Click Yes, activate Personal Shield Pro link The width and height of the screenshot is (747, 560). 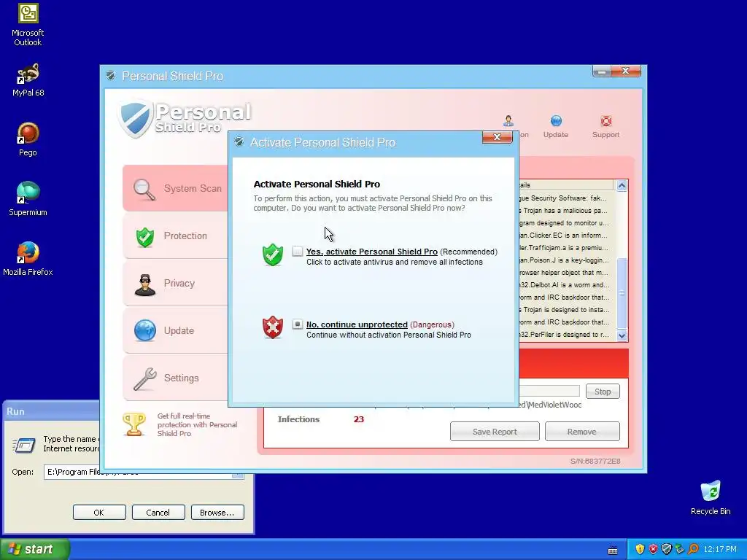pos(371,252)
